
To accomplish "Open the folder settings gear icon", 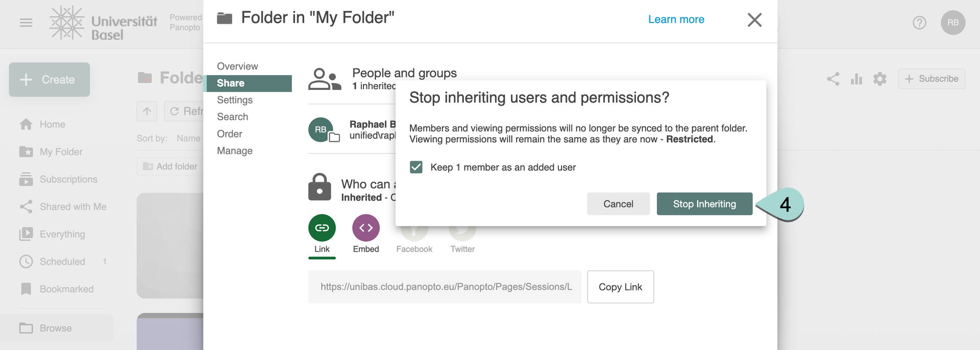I will 879,79.
